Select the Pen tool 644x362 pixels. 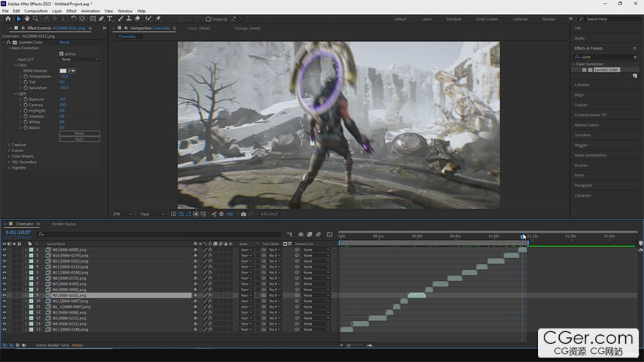(102, 19)
